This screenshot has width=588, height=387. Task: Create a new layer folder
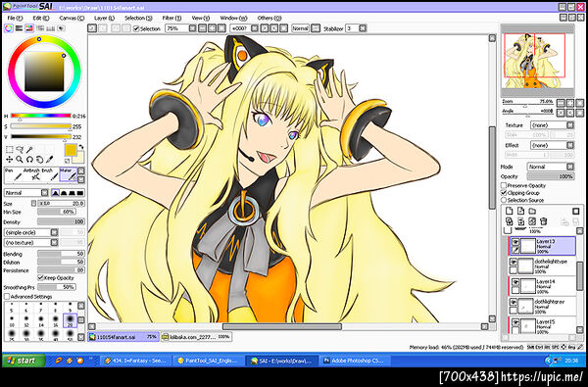[x=532, y=211]
